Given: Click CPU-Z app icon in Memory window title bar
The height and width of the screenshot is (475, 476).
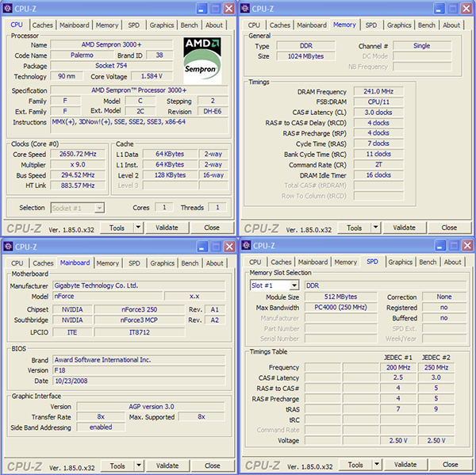Looking at the screenshot, I should point(245,9).
